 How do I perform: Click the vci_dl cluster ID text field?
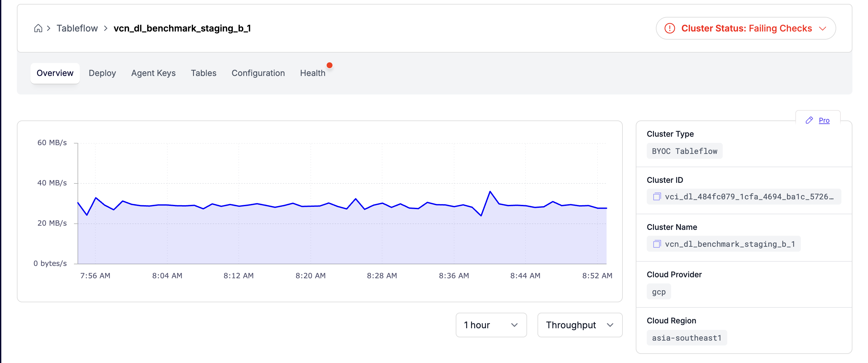click(x=749, y=197)
